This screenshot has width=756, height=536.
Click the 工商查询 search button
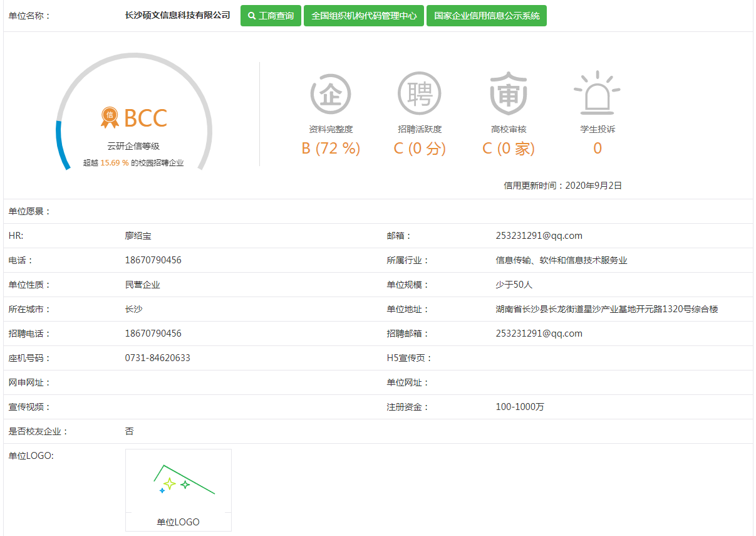coord(271,16)
